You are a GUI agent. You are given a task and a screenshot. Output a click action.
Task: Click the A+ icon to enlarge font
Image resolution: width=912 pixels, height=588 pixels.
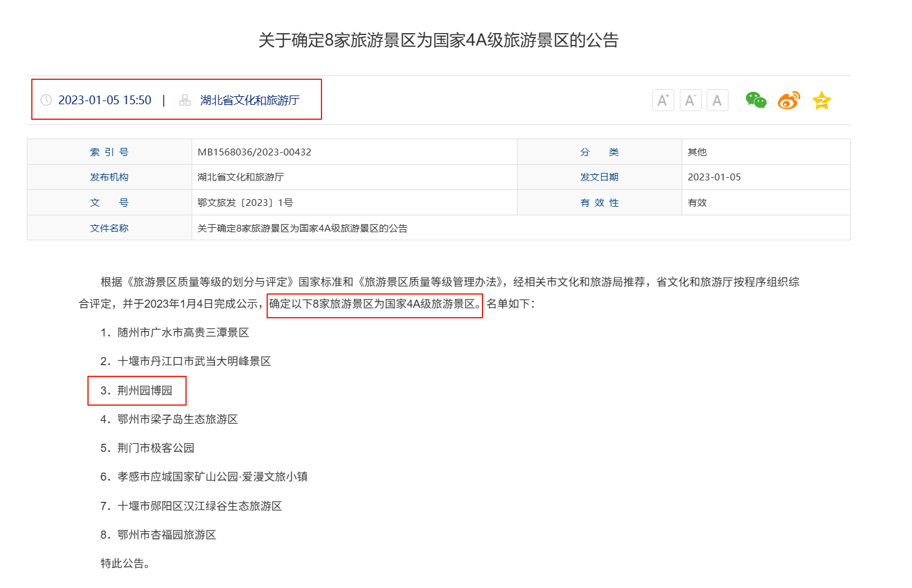(x=663, y=100)
